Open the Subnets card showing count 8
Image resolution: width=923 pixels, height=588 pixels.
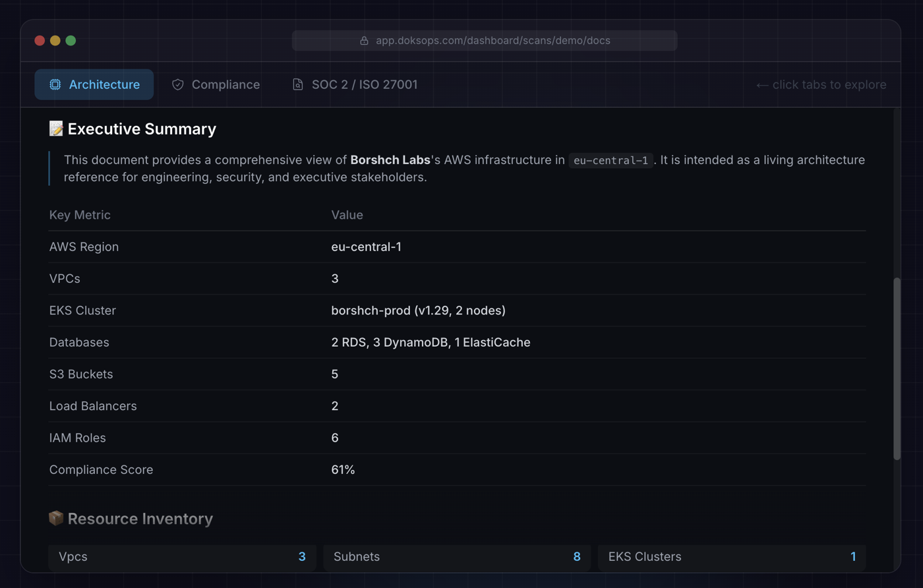(x=456, y=557)
